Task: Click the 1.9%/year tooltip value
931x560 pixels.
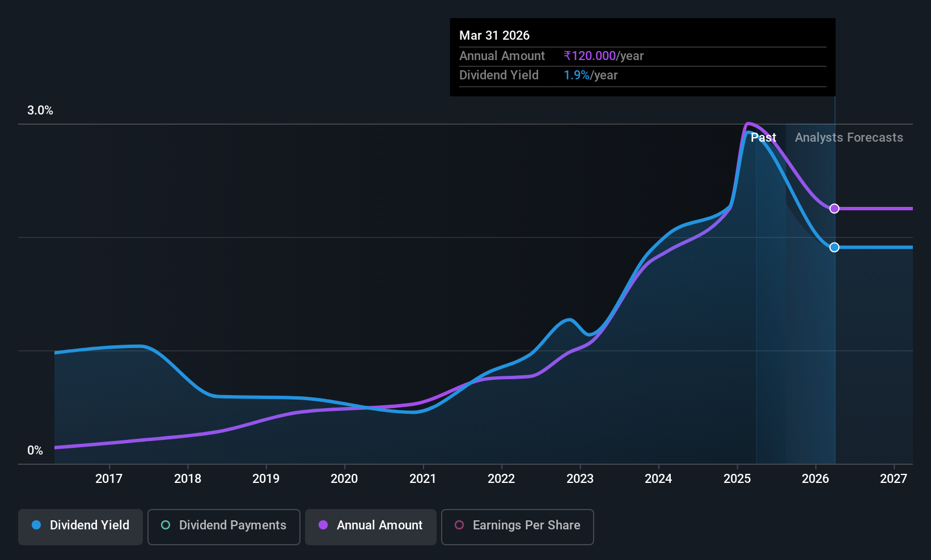Action: pyautogui.click(x=590, y=75)
